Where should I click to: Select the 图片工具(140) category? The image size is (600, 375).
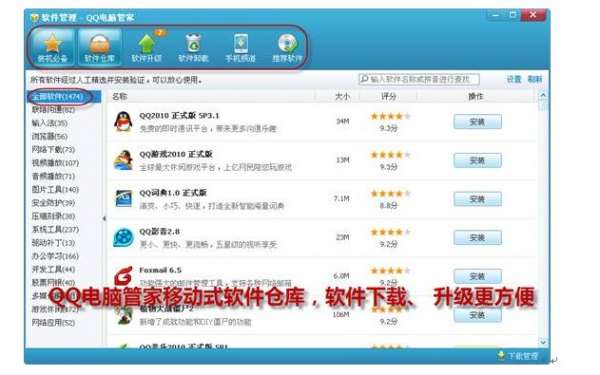pyautogui.click(x=55, y=189)
